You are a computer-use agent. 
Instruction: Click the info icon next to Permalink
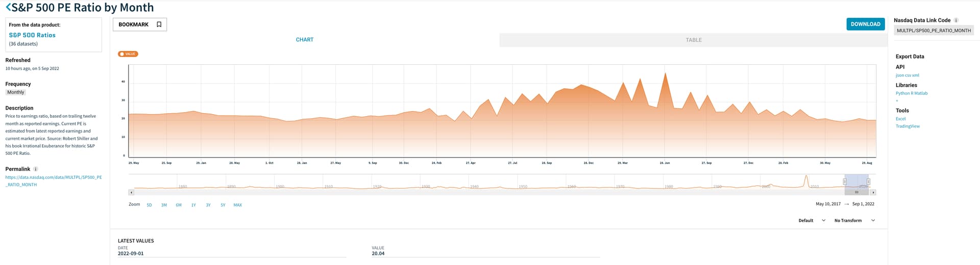36,169
